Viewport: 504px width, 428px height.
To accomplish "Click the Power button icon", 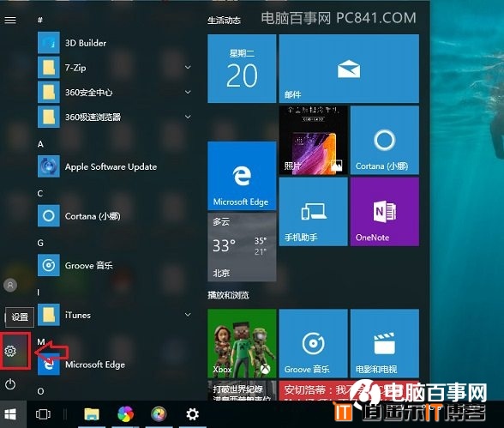I will tap(10, 384).
